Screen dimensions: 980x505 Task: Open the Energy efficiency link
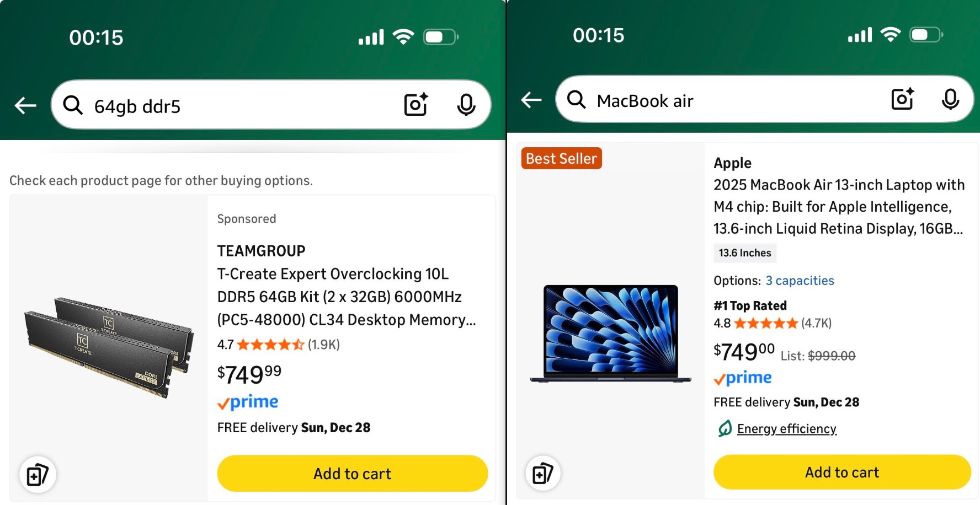click(x=786, y=429)
